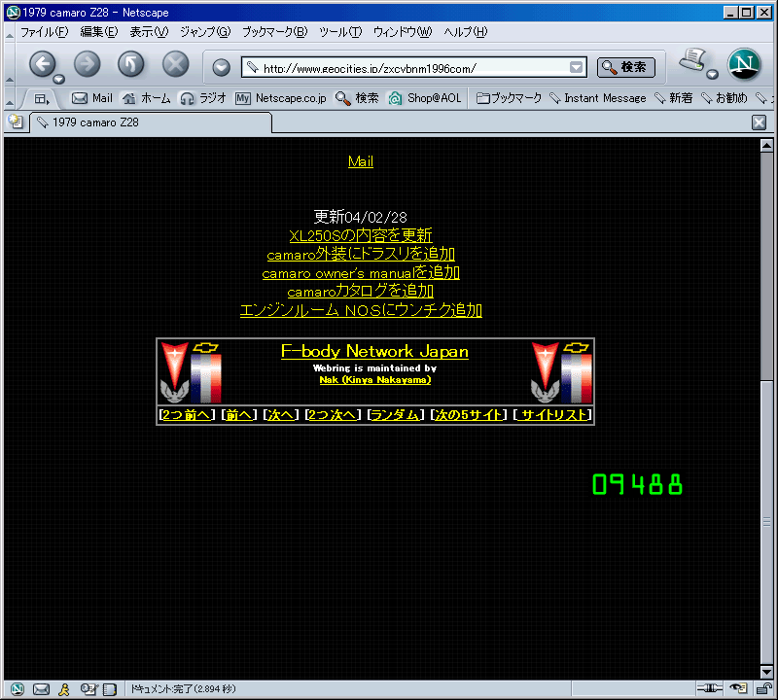
Task: Click the Back navigation arrow button
Action: click(x=42, y=63)
